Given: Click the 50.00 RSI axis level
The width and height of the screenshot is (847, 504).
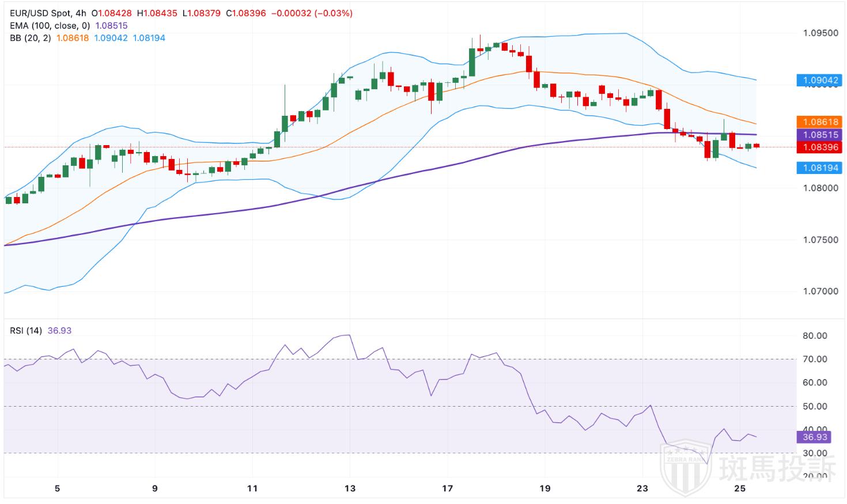Looking at the screenshot, I should pos(815,407).
